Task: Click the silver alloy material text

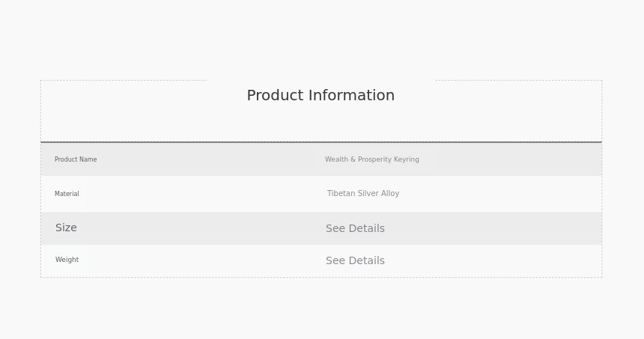Action: (x=363, y=194)
